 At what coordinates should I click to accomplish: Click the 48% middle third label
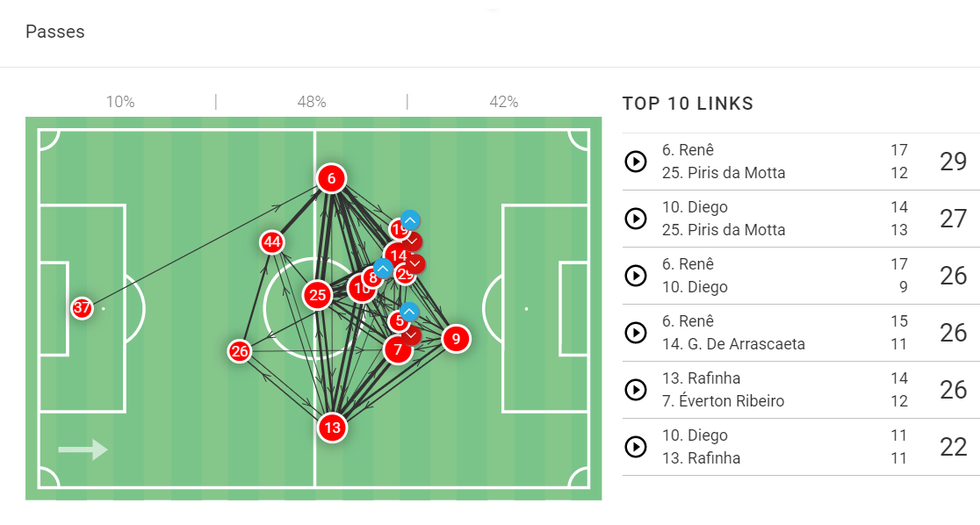pyautogui.click(x=312, y=102)
